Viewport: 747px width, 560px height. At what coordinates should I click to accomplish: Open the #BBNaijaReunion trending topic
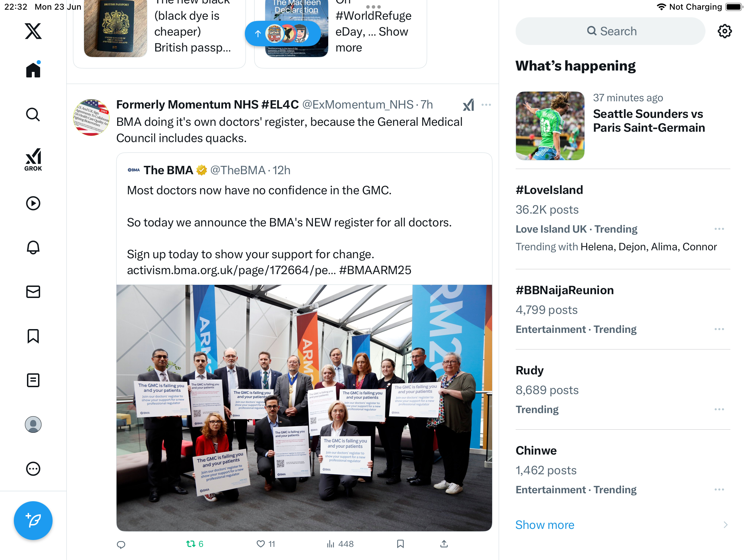pos(623,309)
